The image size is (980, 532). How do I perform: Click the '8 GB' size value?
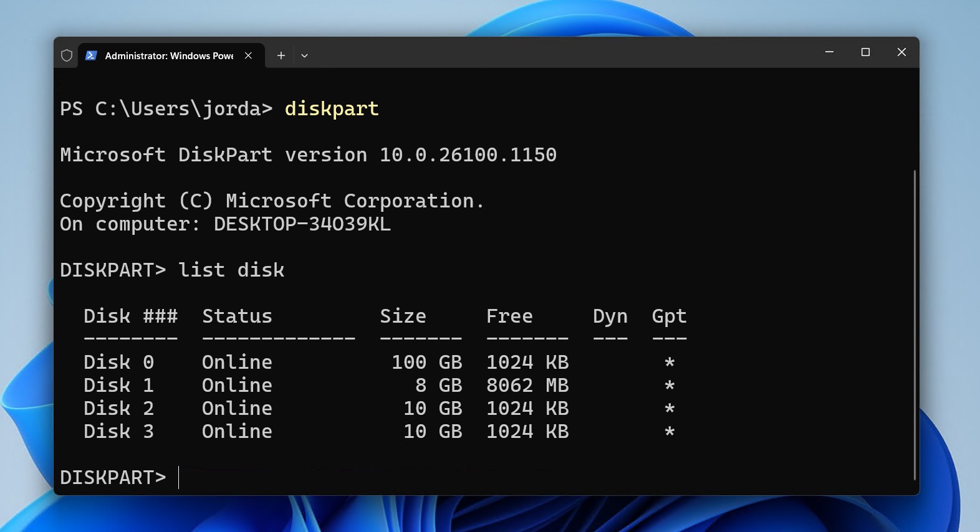coord(439,385)
